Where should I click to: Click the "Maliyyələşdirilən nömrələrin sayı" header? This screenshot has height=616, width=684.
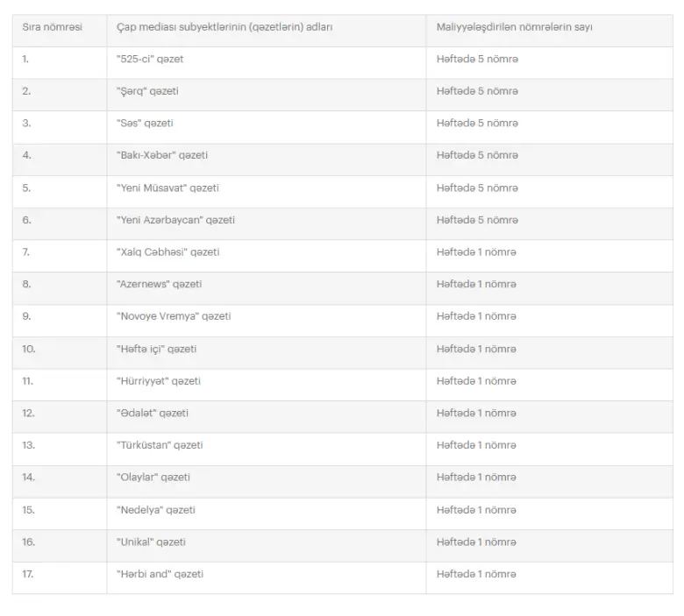(x=516, y=27)
